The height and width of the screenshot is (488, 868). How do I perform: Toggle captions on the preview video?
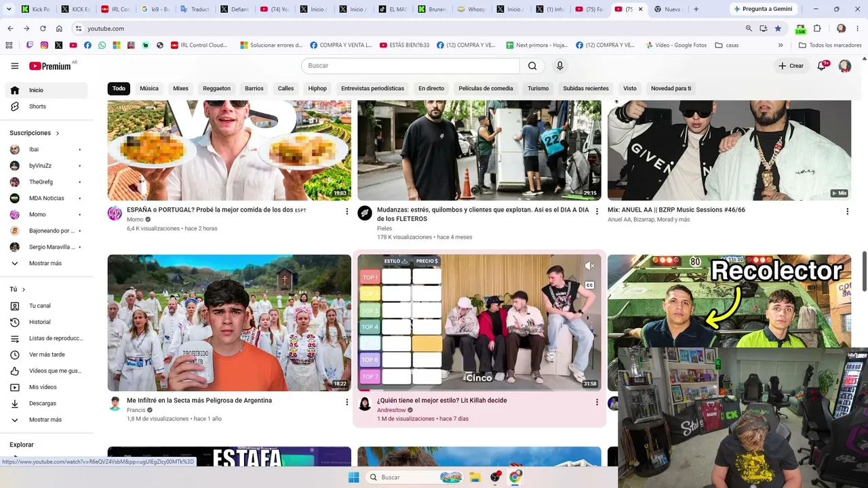coord(589,285)
